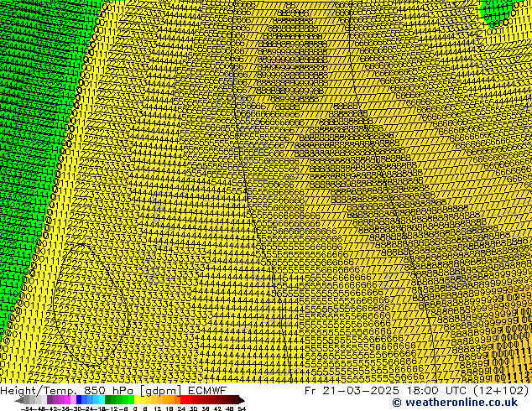The image size is (532, 411).
Task: Pick the bright red legend swatch above 24
Action: (183, 400)
